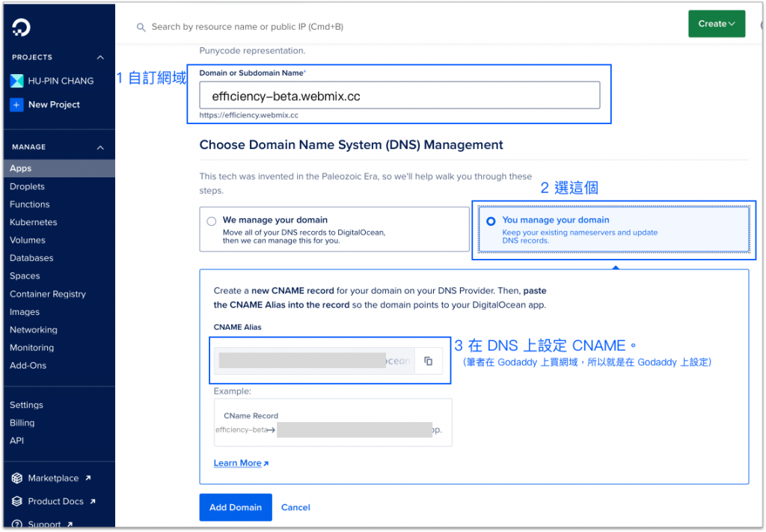Screen dimensions: 766x532
Task: Open Databases in the sidebar
Action: point(31,258)
